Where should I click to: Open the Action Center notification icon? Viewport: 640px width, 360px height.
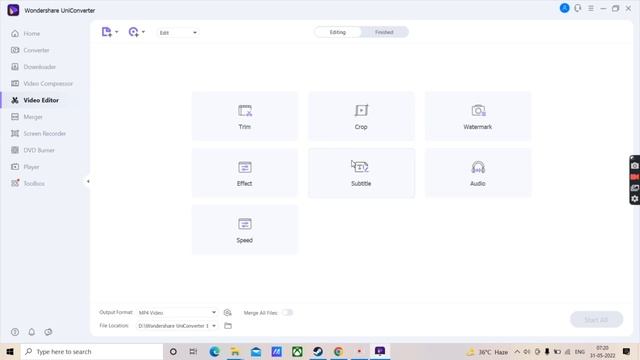click(x=627, y=351)
